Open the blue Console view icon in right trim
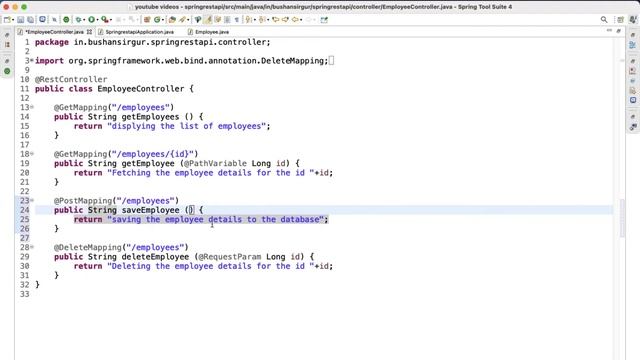The image size is (640, 360). [x=633, y=100]
